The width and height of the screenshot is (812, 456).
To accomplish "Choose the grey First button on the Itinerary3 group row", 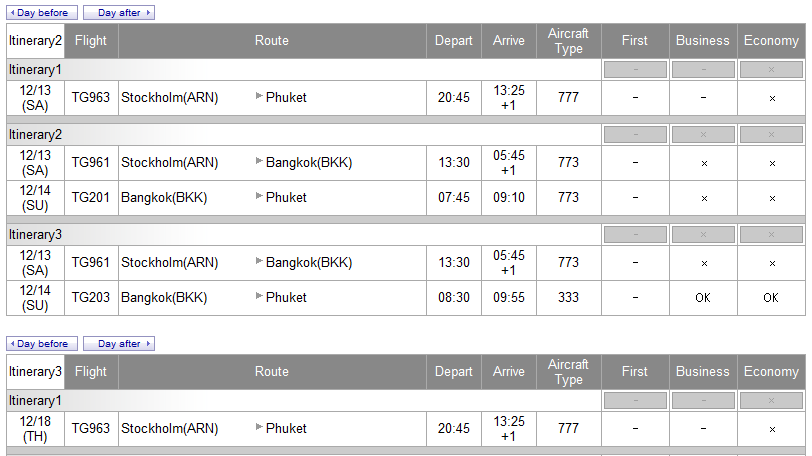I will tap(635, 234).
